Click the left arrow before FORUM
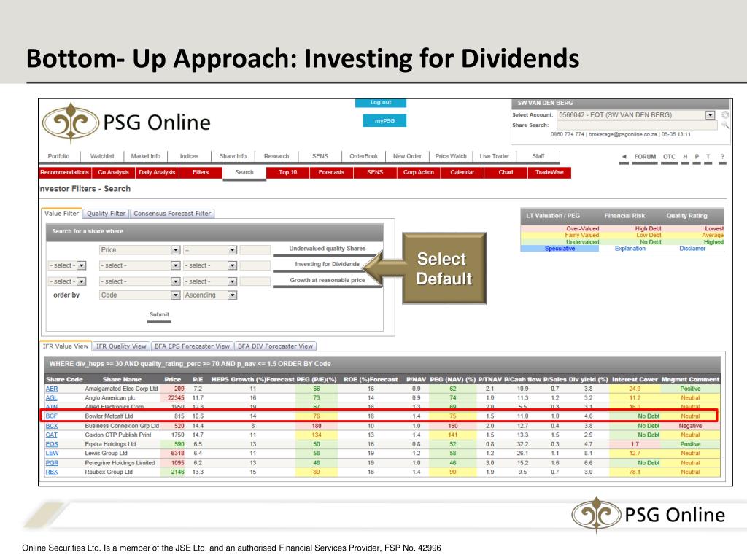The image size is (747, 560). coord(624,156)
